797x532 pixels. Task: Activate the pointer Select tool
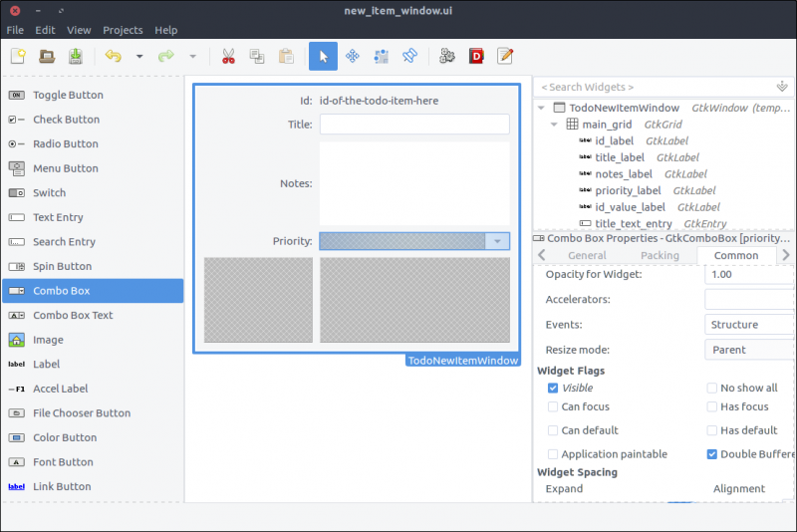pyautogui.click(x=323, y=57)
